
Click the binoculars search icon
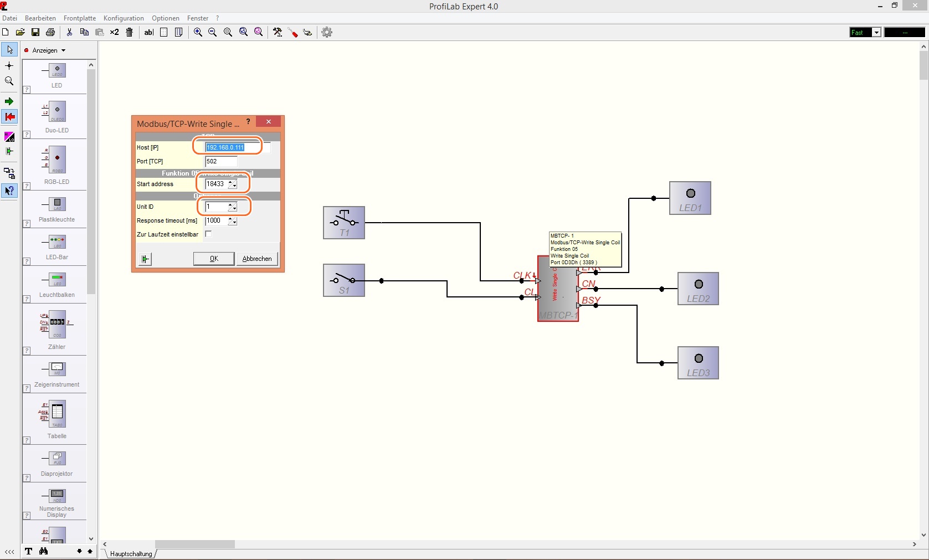[x=43, y=551]
